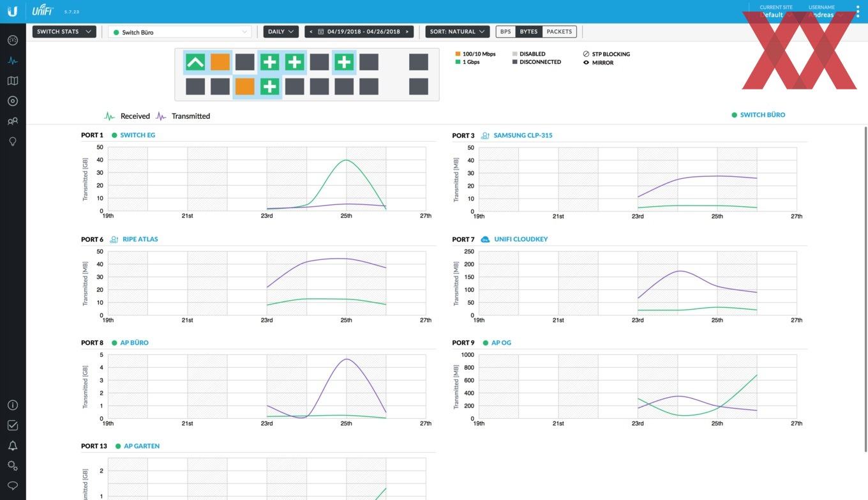This screenshot has width=868, height=500.
Task: Open the Daily interval dropdown
Action: click(x=281, y=31)
